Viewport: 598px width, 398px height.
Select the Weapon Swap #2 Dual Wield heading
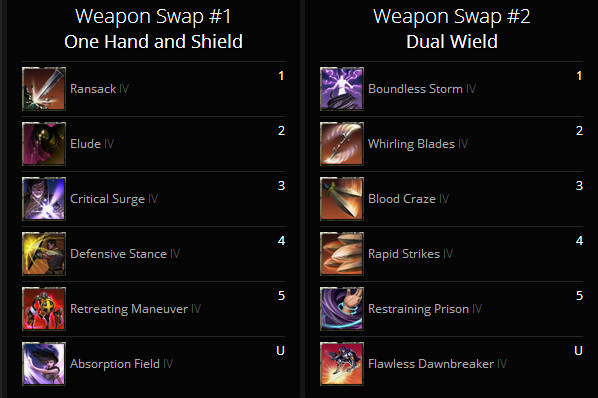pyautogui.click(x=452, y=29)
